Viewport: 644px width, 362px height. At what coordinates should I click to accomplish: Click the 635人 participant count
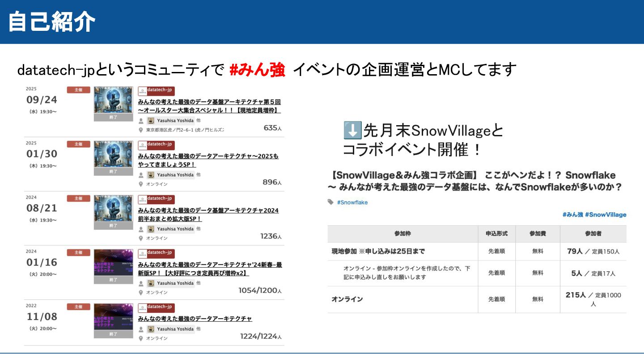pos(272,128)
